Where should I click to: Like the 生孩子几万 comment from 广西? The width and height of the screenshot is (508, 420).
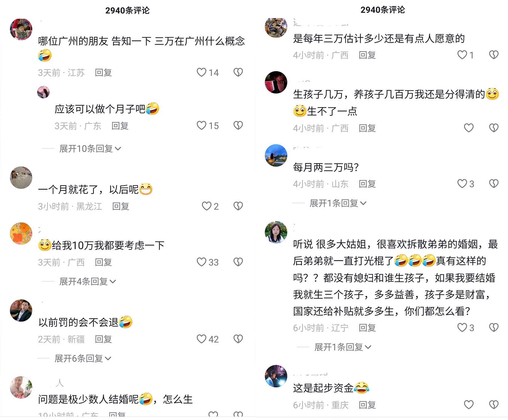tap(469, 128)
